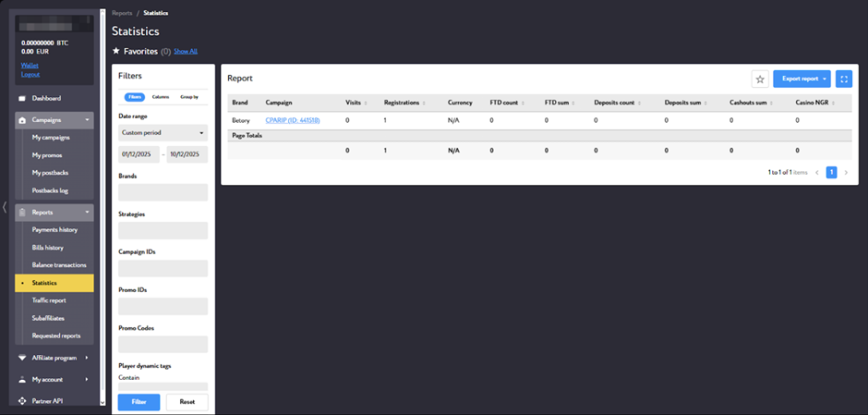
Task: Select the Filters toggle in Filters panel
Action: (x=135, y=96)
